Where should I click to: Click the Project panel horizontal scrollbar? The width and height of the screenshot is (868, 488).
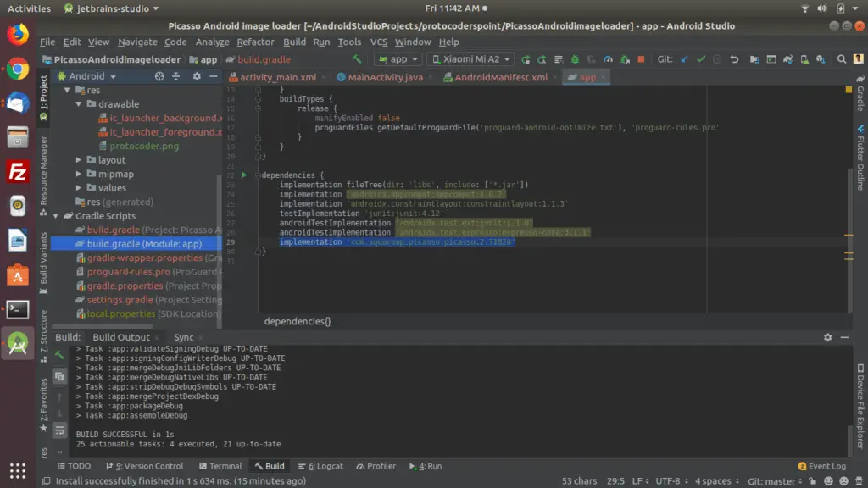[x=103, y=325]
